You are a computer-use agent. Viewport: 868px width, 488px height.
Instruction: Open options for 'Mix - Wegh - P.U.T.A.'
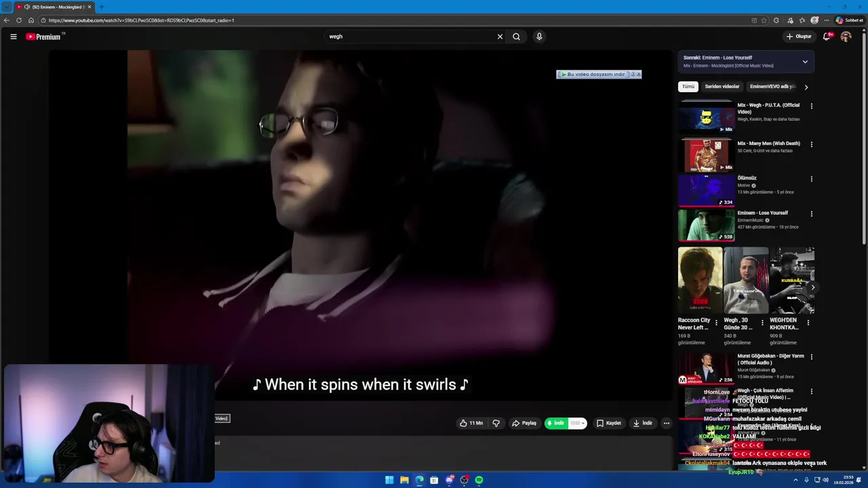811,106
